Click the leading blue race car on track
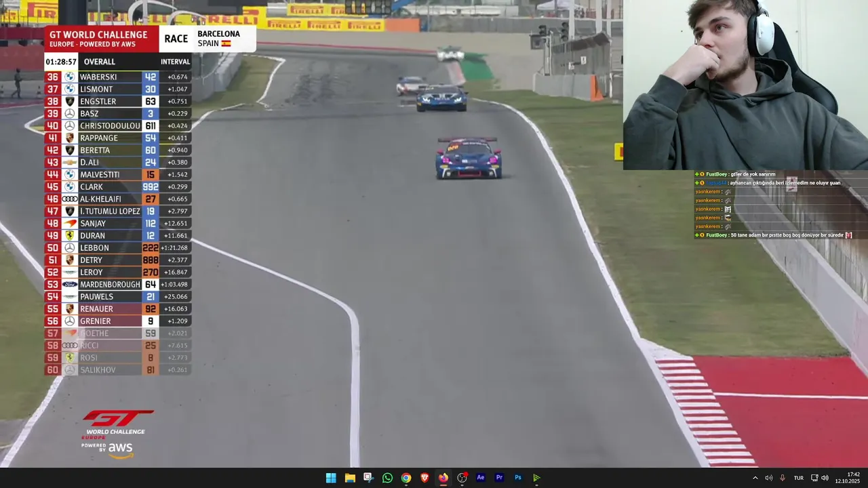 pos(469,158)
